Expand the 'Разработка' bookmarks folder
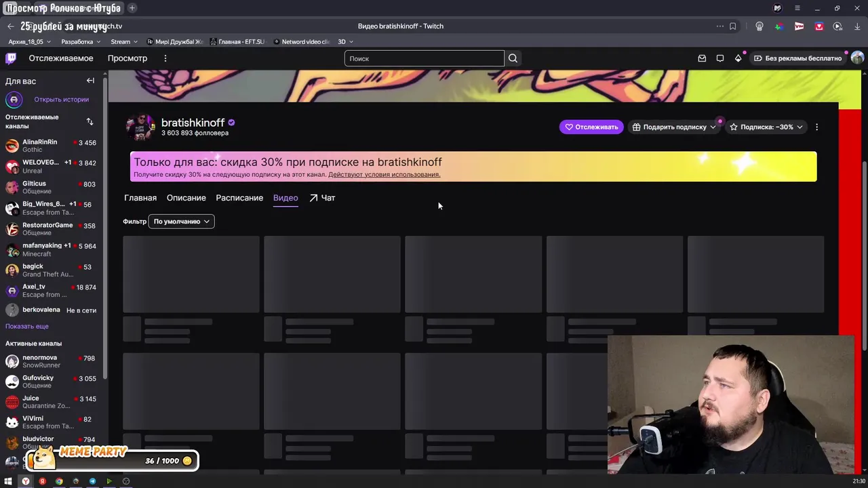868x488 pixels. pos(81,42)
